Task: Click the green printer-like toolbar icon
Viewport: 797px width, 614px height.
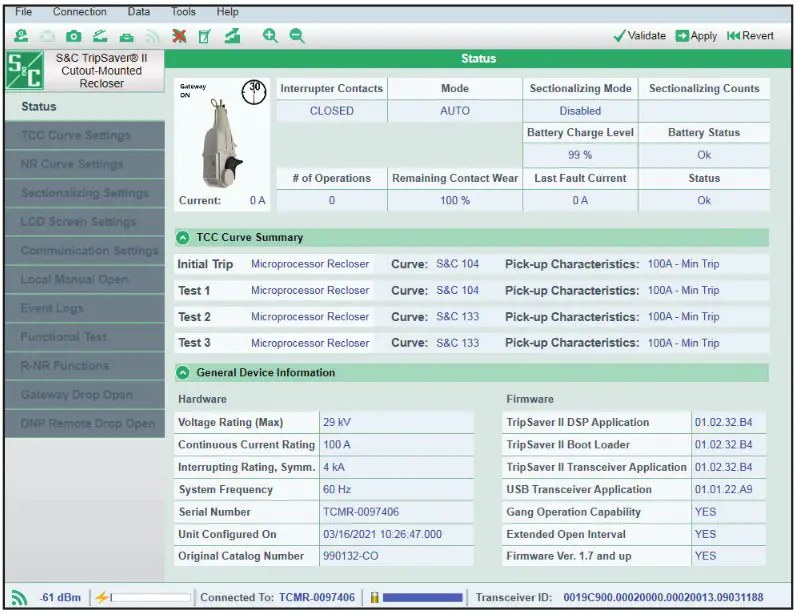Action: [127, 35]
